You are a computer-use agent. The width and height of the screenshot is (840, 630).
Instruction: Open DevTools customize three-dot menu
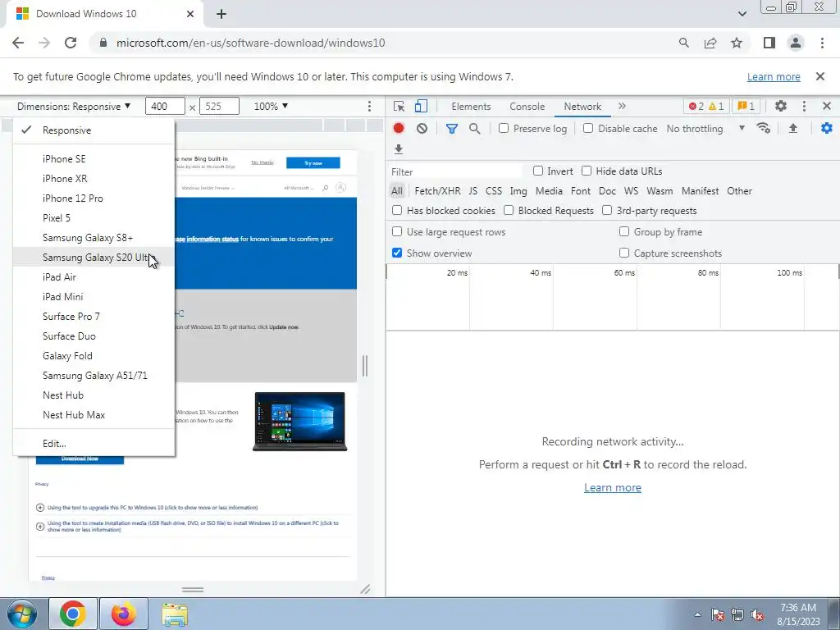coord(804,106)
